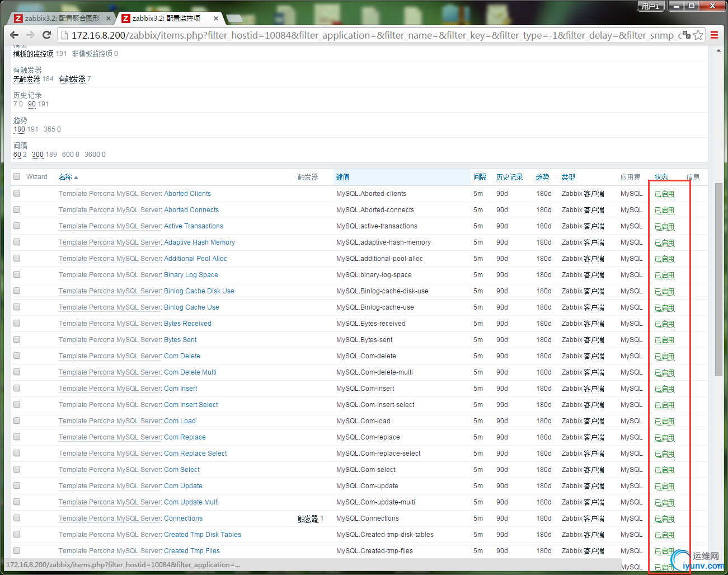The width and height of the screenshot is (728, 575).
Task: Open the Com Insert Select item
Action: 191,405
